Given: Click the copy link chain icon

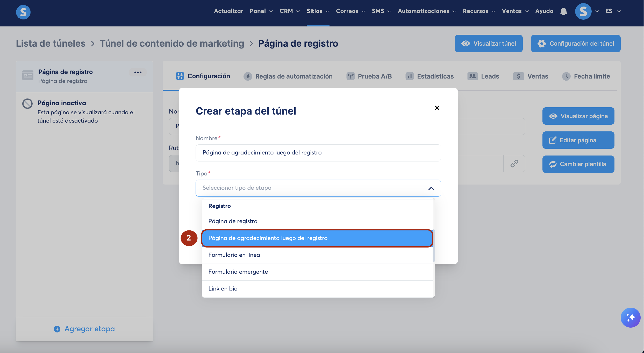Looking at the screenshot, I should coord(514,164).
